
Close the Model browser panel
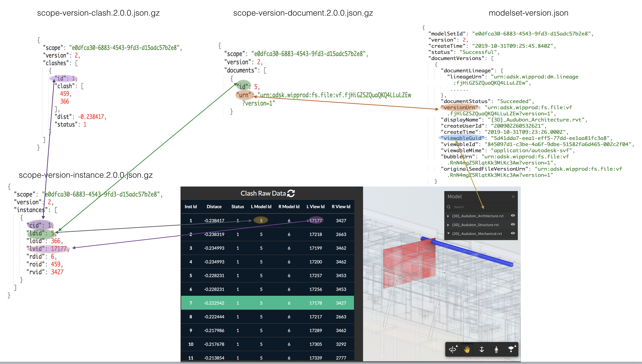[x=513, y=196]
